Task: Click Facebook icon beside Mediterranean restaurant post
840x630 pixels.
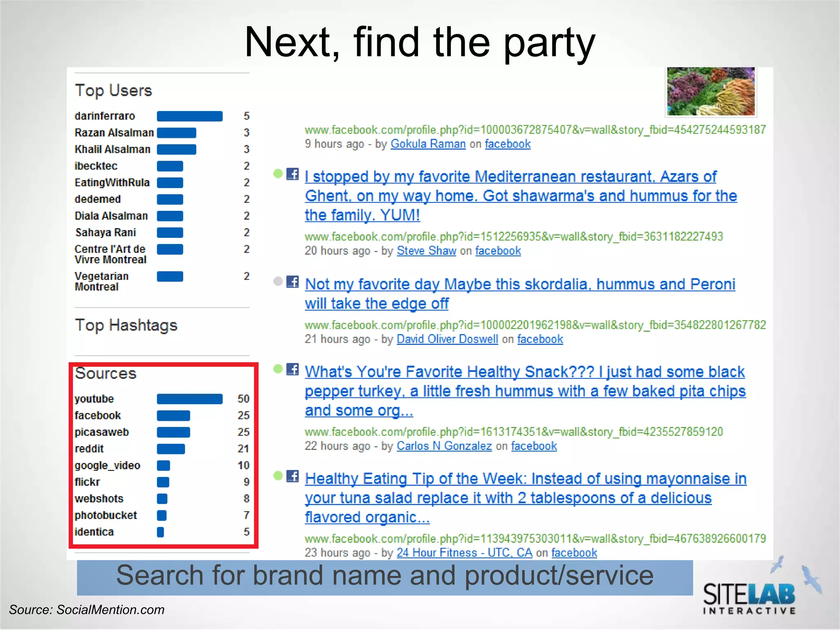Action: click(292, 174)
